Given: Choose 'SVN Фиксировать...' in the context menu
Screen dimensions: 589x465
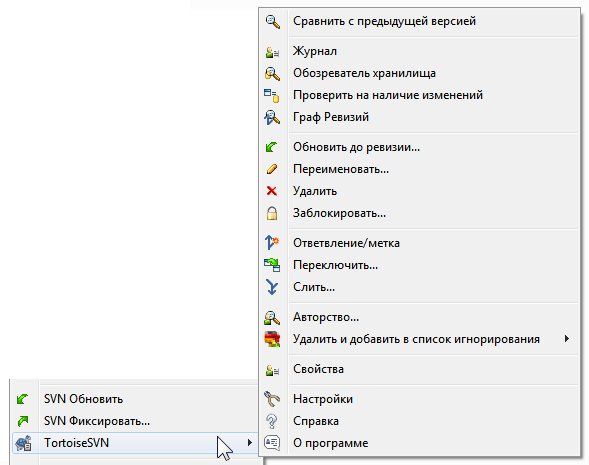Looking at the screenshot, I should [x=134, y=421].
